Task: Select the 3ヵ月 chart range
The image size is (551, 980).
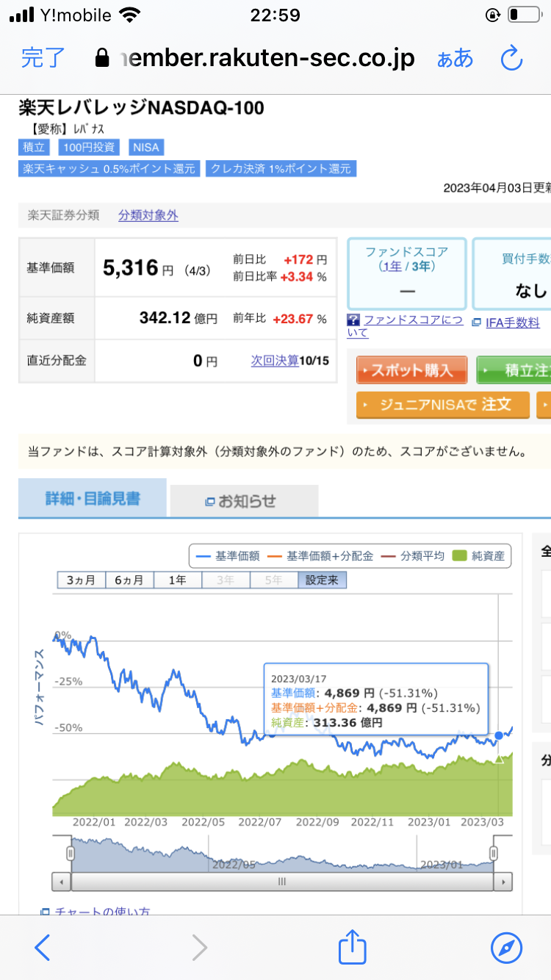Action: pos(82,580)
